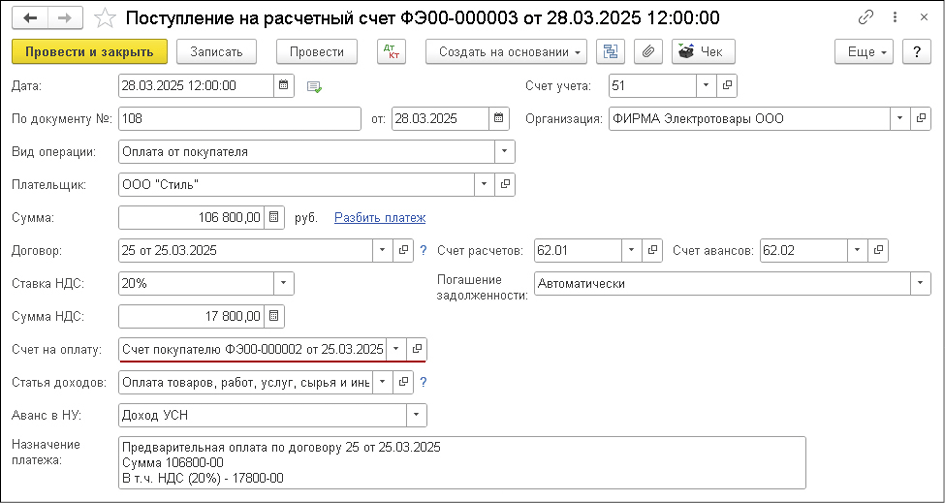Viewport: 945px width, 503px height.
Task: Expand Счет учета 51 dropdown
Action: 706,86
